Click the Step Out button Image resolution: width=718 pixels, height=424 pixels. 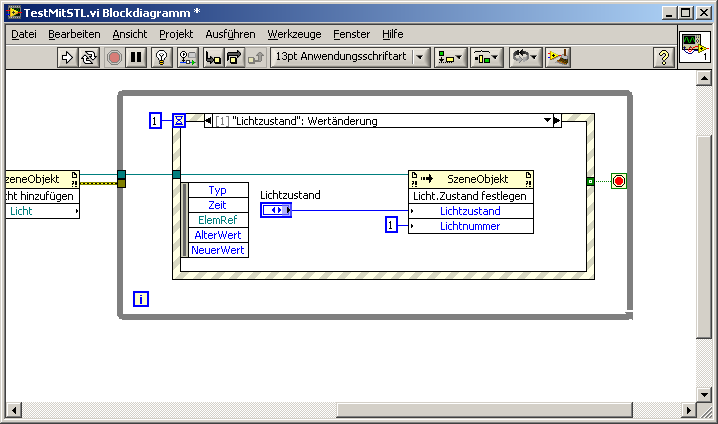click(256, 57)
